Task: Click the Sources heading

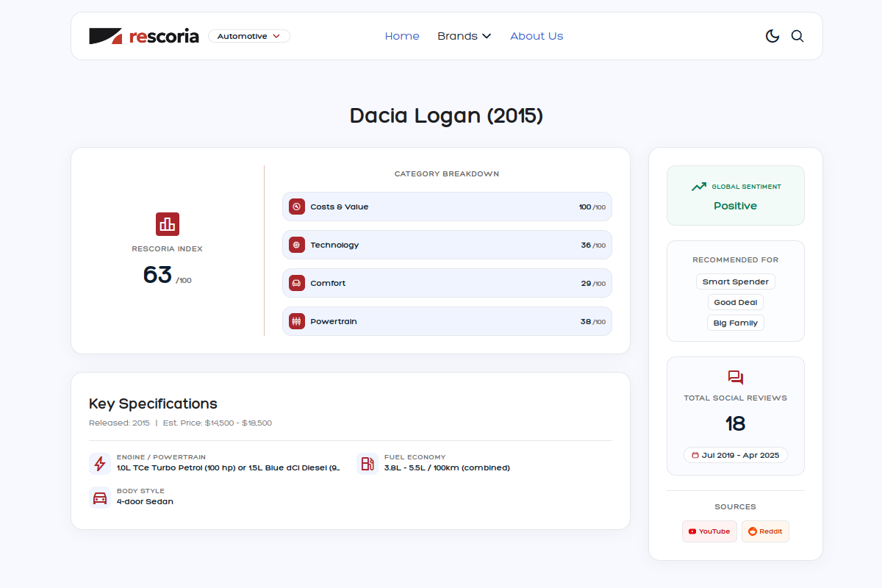Action: pyautogui.click(x=736, y=506)
